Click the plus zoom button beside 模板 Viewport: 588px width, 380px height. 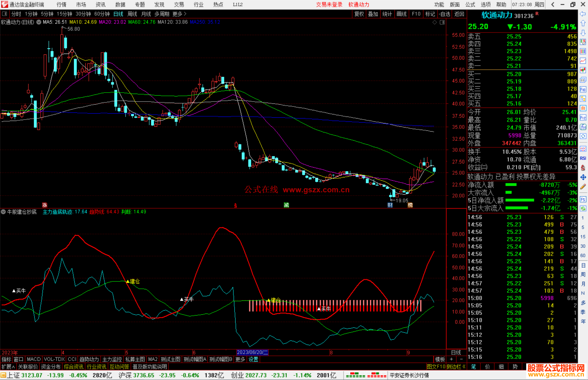451,359
